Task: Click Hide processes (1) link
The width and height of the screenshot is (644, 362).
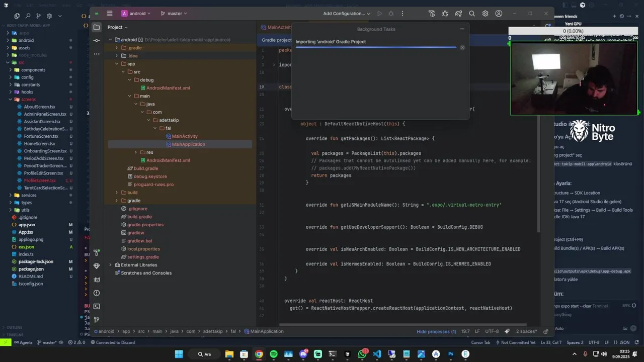Action: click(x=436, y=331)
